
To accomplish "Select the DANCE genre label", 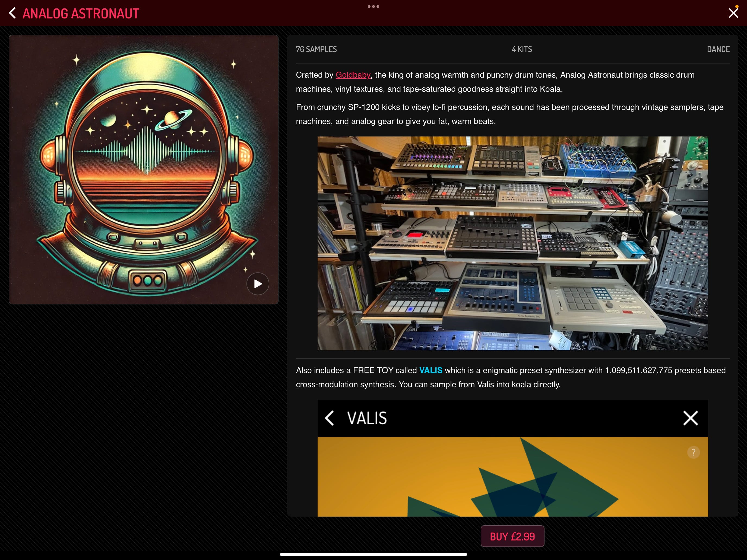I will pos(718,49).
